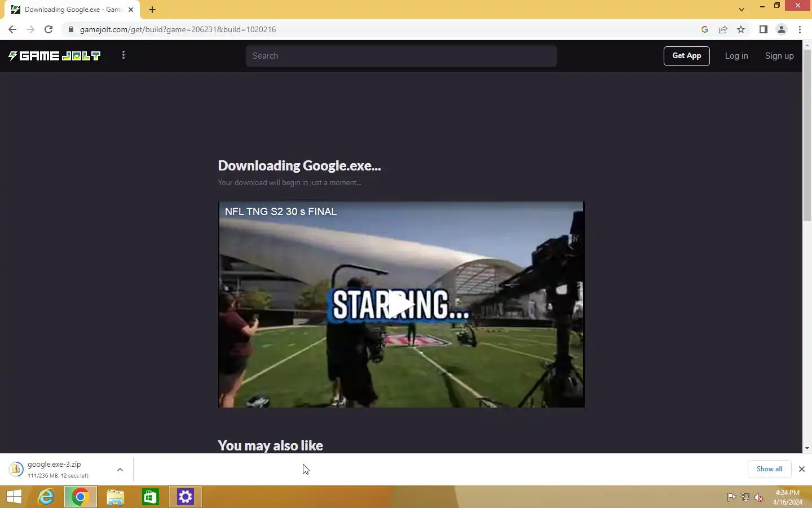The image size is (812, 508).
Task: Click the network tray icon
Action: click(x=745, y=497)
